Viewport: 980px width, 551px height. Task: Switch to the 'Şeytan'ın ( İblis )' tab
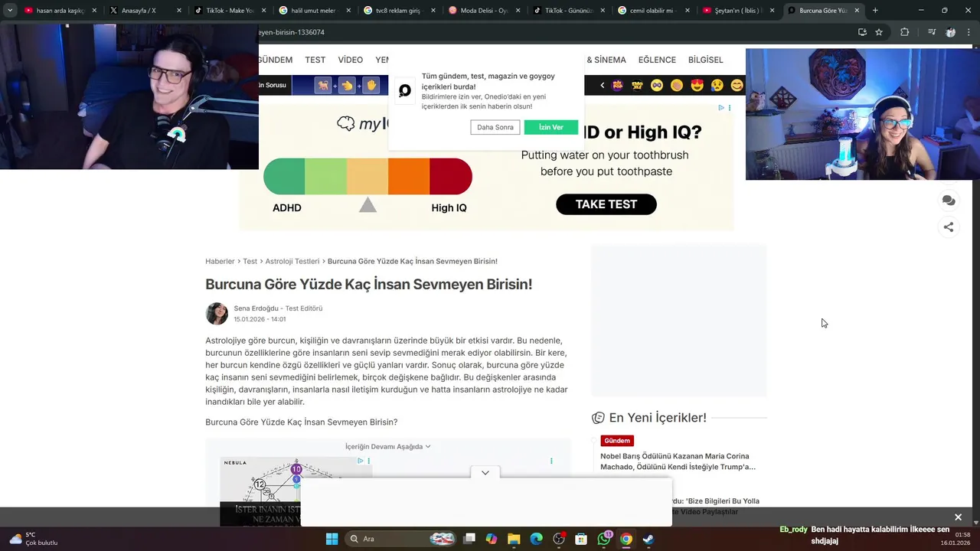pyautogui.click(x=738, y=11)
